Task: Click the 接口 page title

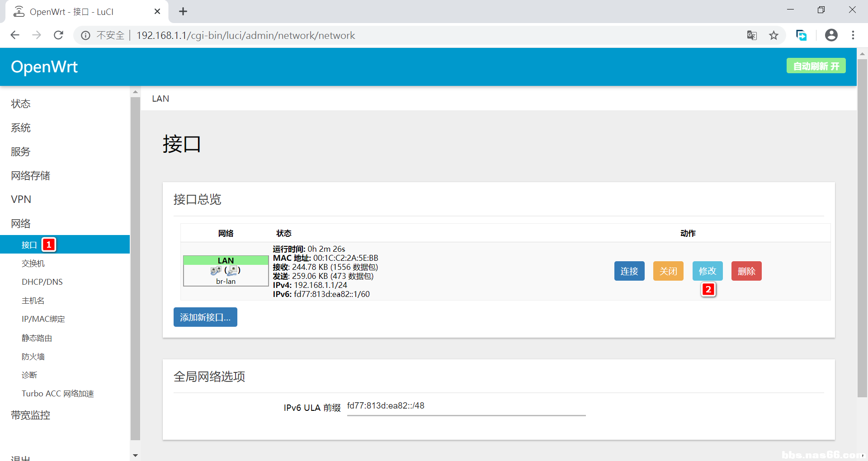Action: click(182, 144)
